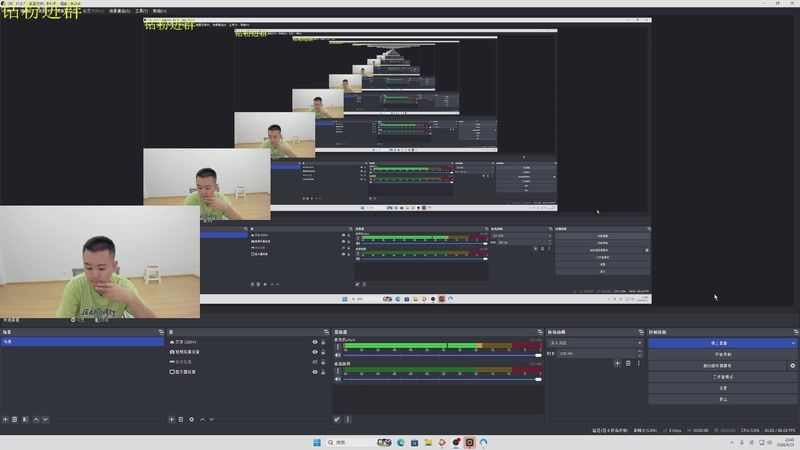Adjust the microphone volume slider
This screenshot has height=450, width=800.
tap(442, 356)
